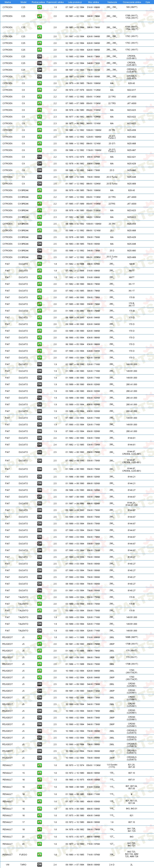
Task: Click production years '10.1975 - 02.1979'
Action: pyautogui.click(x=75, y=157)
